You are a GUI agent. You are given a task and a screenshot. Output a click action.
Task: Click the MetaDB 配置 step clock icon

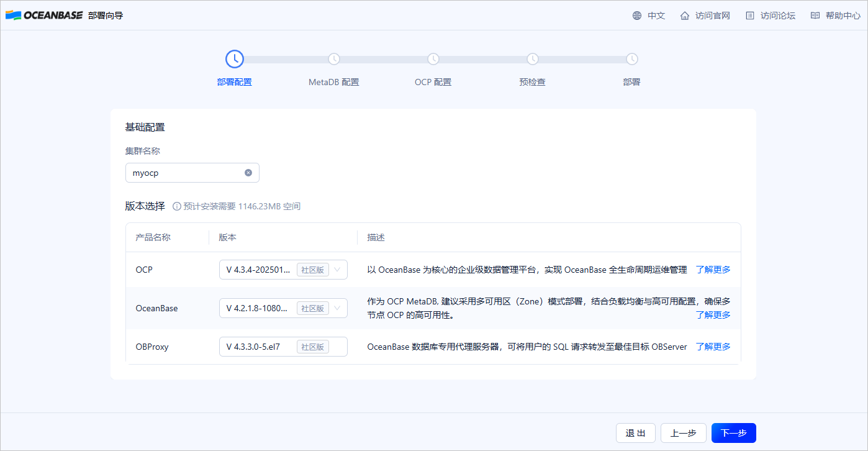point(334,59)
